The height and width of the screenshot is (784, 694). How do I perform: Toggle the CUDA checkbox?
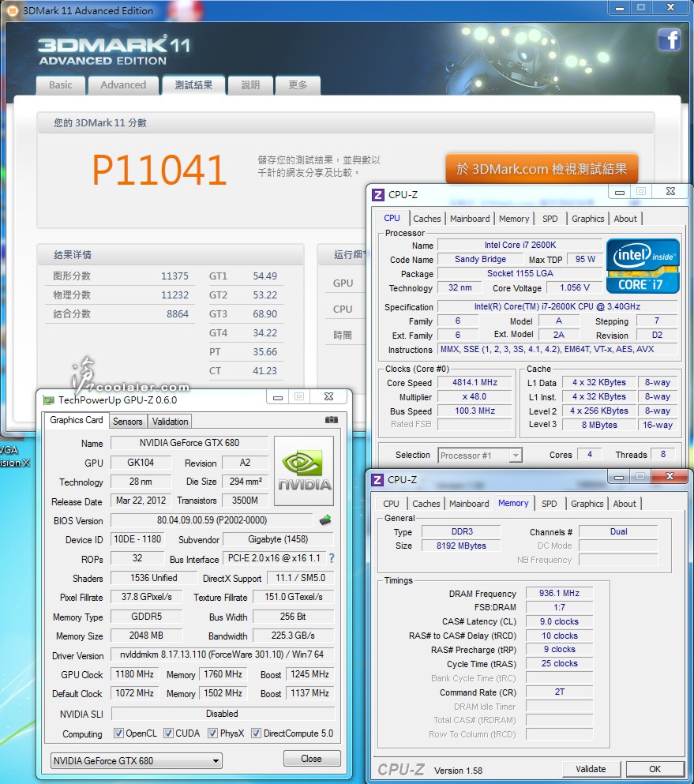coord(168,733)
